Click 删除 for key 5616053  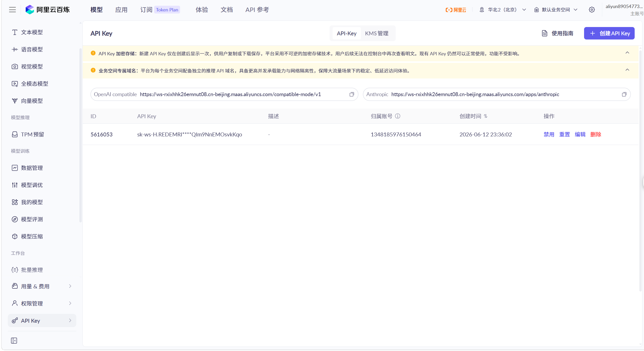(x=595, y=134)
